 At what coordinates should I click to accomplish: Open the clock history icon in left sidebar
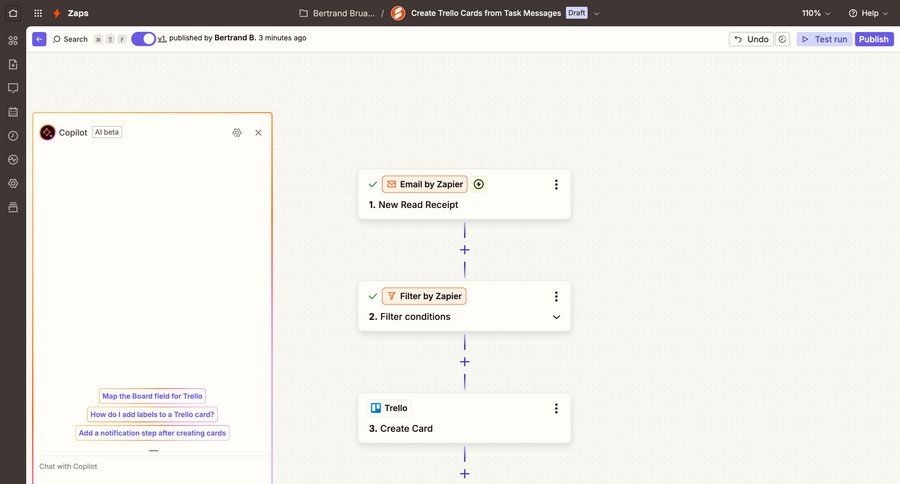[x=13, y=135]
